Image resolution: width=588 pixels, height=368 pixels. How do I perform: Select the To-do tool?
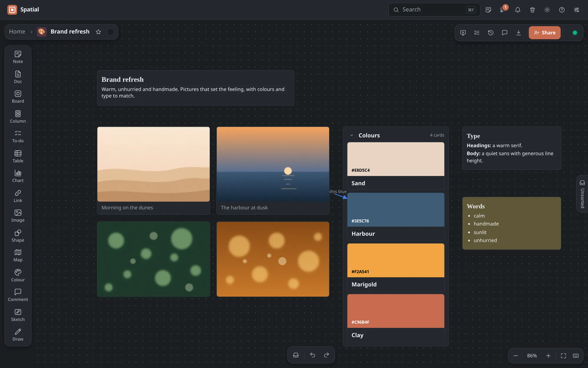coord(18,137)
